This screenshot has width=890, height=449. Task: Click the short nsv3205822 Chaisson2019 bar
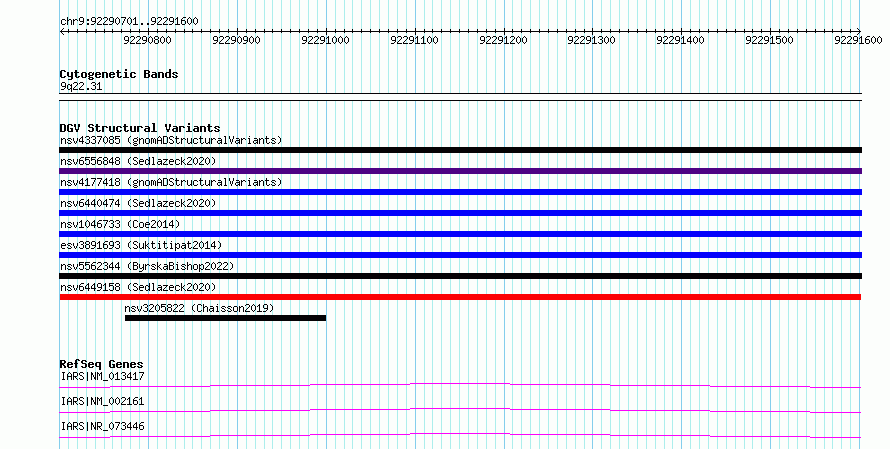225,318
